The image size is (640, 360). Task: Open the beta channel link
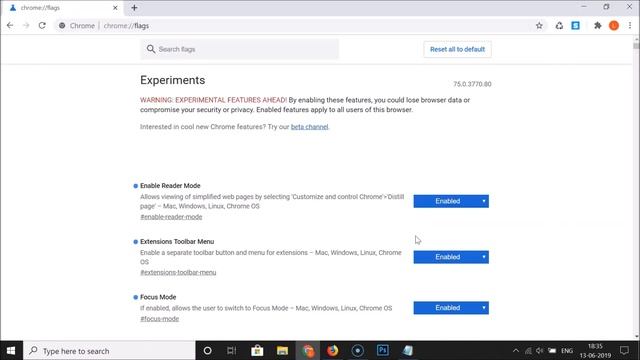[x=309, y=127]
